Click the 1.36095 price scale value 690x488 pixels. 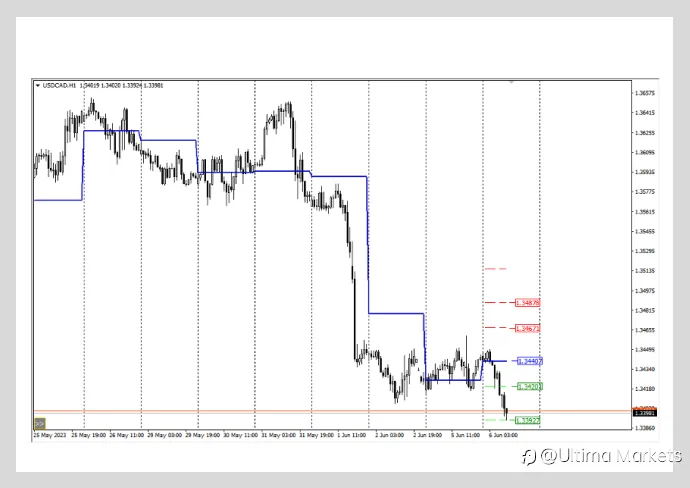click(645, 153)
